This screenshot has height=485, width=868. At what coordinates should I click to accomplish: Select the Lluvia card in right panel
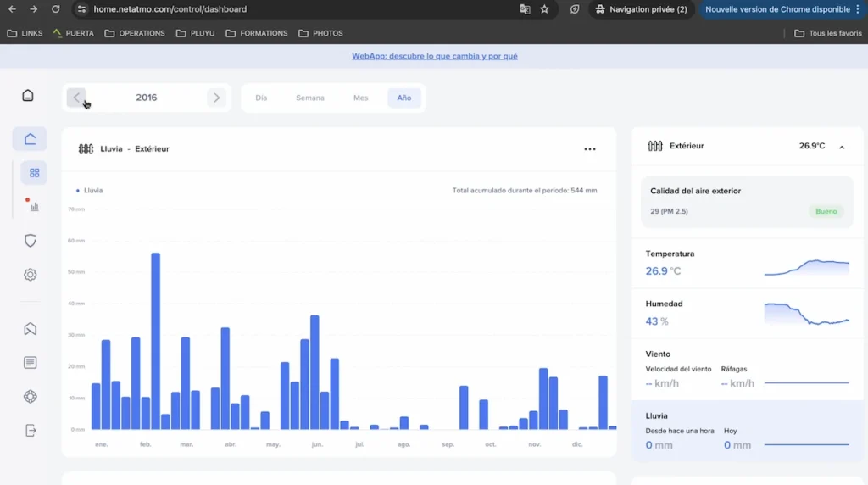747,432
